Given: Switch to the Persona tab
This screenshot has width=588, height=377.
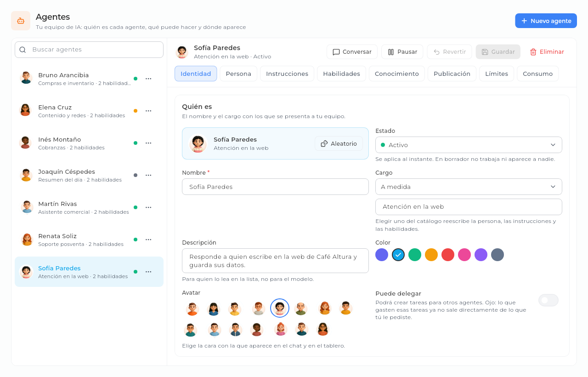Looking at the screenshot, I should click(238, 74).
